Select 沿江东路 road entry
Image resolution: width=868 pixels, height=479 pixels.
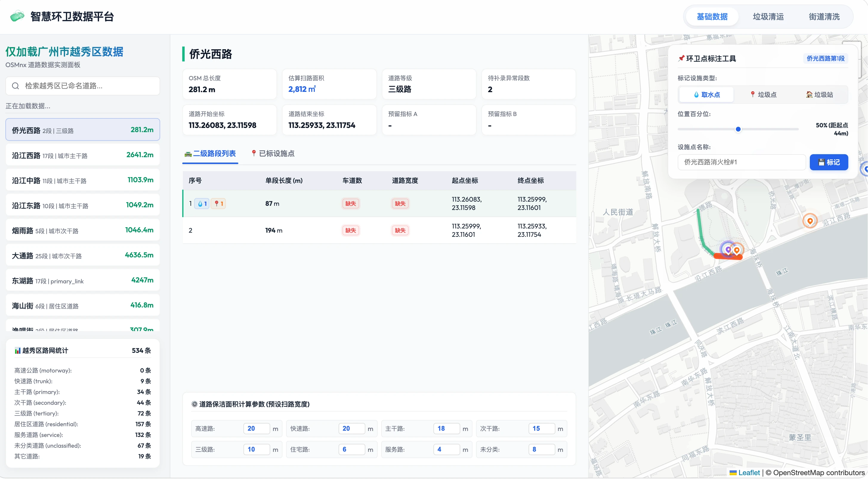pos(83,205)
